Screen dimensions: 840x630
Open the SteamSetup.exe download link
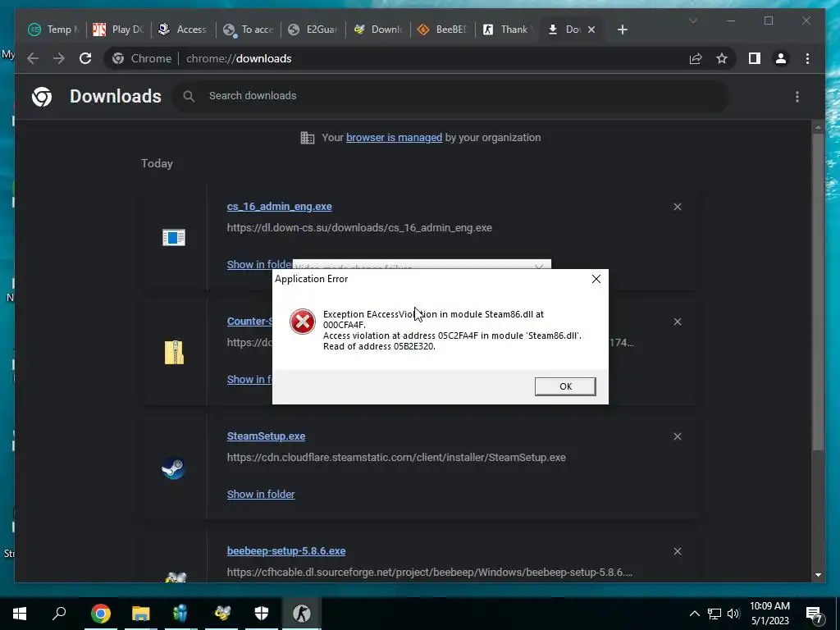click(266, 436)
